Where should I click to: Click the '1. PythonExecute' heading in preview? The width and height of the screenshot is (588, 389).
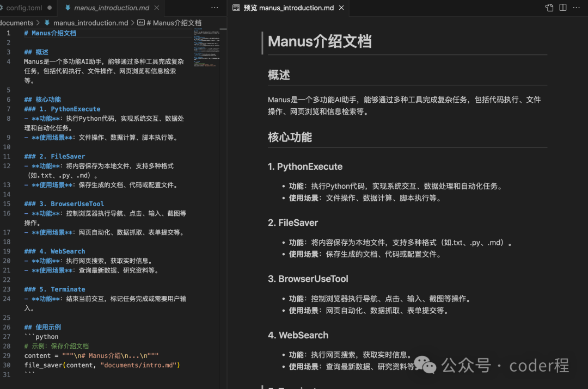pyautogui.click(x=305, y=167)
